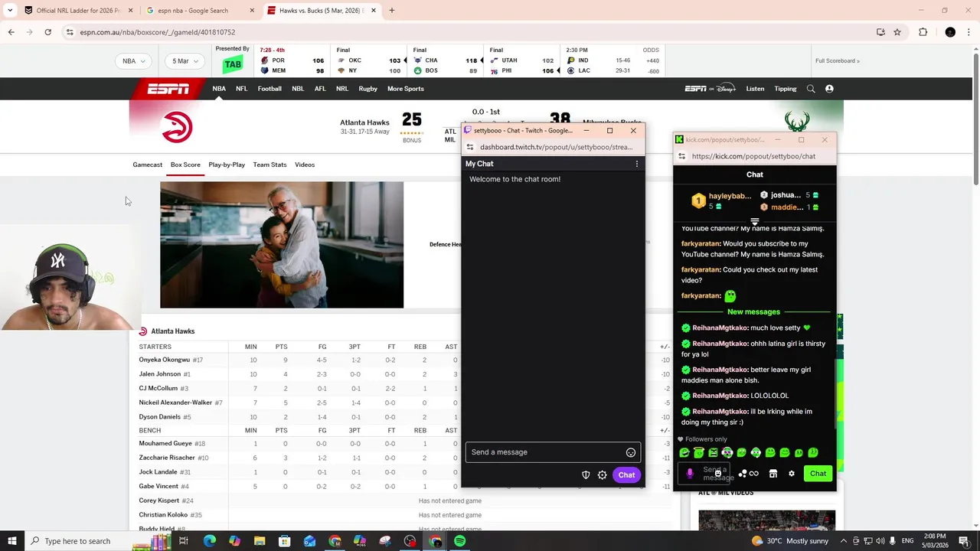
Task: Click the TAB sponsor logo
Action: [233, 64]
